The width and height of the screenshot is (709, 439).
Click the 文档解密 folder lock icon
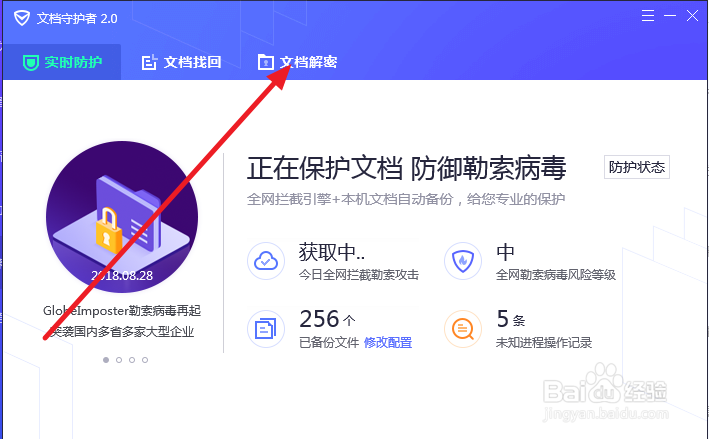pyautogui.click(x=265, y=62)
